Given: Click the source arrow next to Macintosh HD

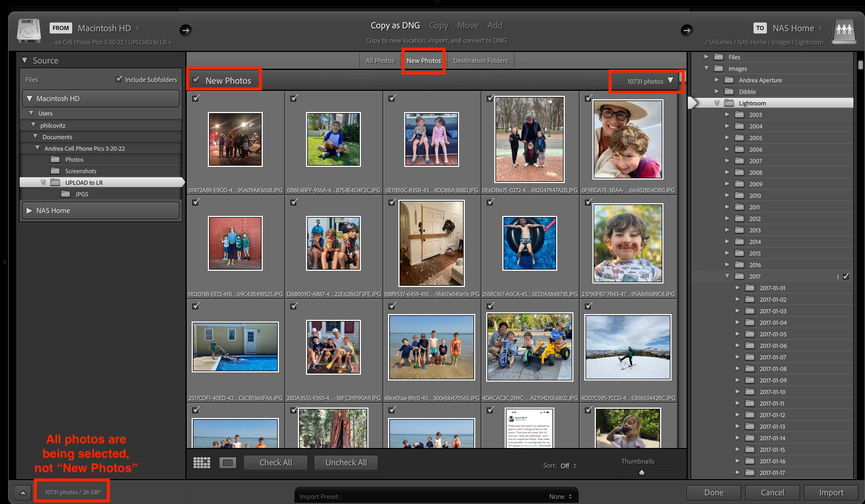Looking at the screenshot, I should coord(185,30).
